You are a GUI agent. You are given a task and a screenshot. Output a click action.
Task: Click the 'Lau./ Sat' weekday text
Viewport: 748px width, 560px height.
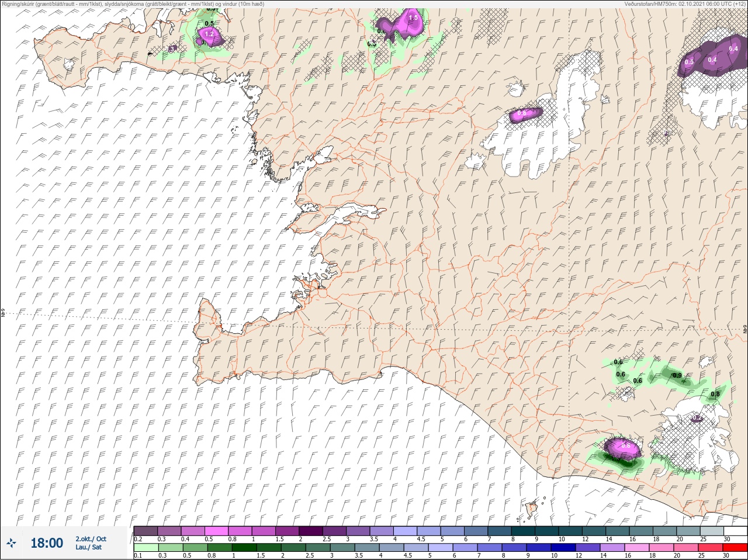click(88, 548)
